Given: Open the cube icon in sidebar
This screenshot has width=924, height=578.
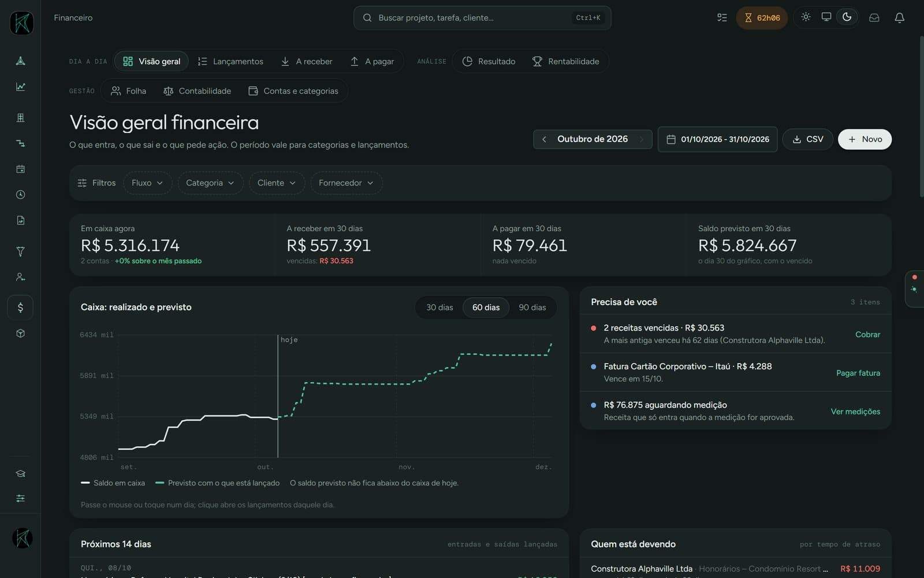Looking at the screenshot, I should pos(20,334).
